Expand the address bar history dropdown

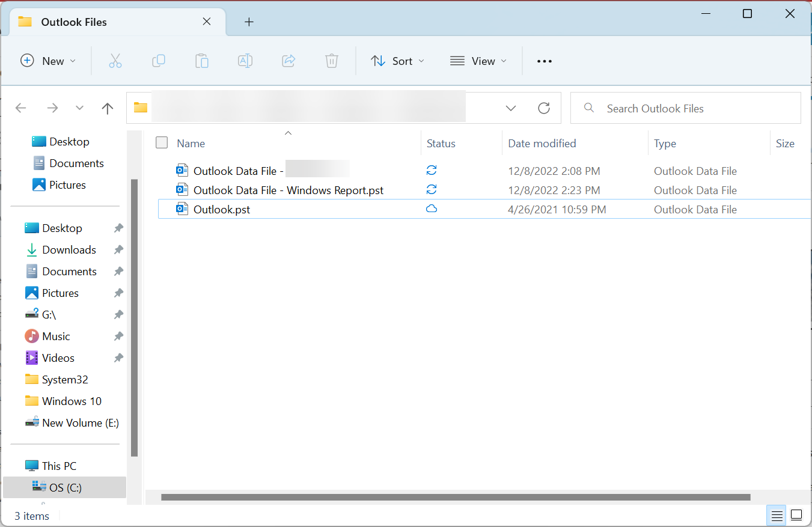[x=511, y=108]
